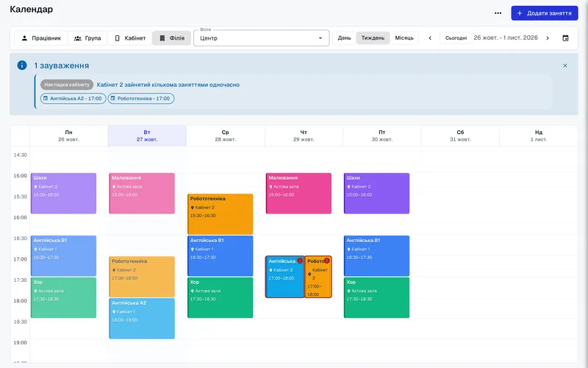The image size is (588, 368).
Task: Open purple Шахи event on Monday
Action: 63,194
